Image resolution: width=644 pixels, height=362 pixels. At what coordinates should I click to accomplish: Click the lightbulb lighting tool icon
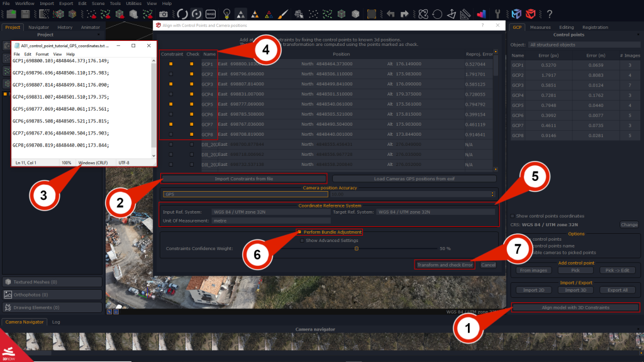[226, 13]
